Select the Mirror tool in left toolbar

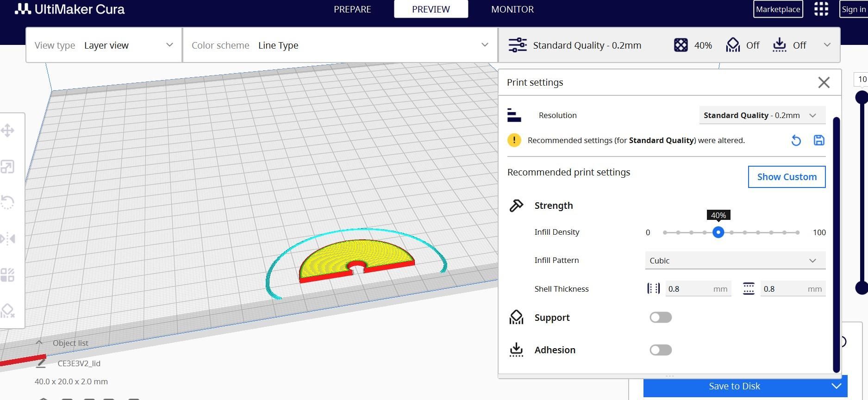pyautogui.click(x=7, y=238)
